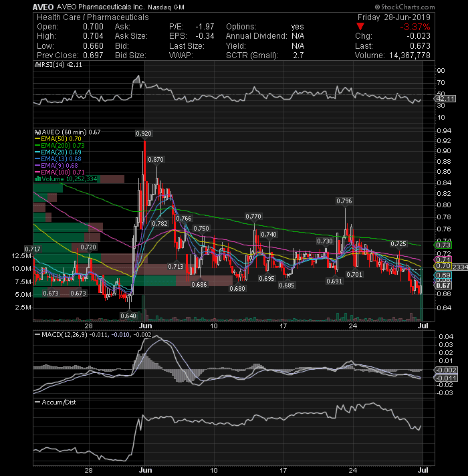Click the yellow 0.70 tag on price axis

click(x=443, y=266)
